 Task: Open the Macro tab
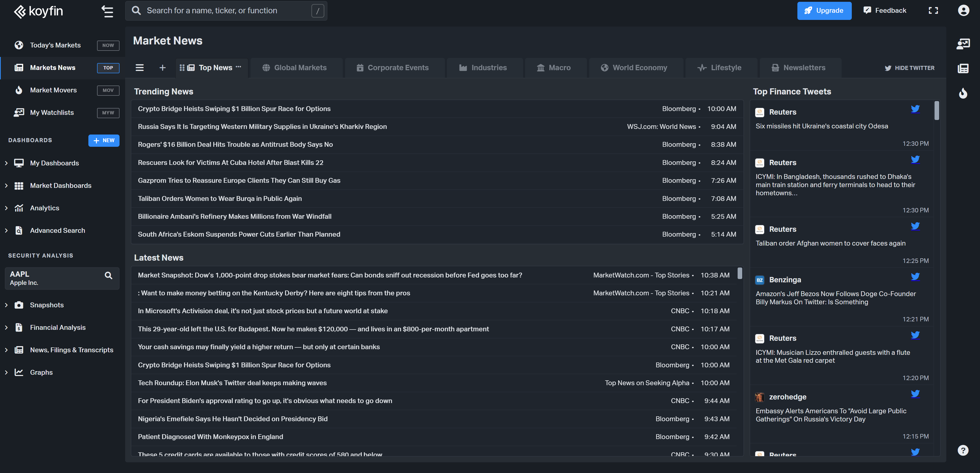tap(556, 68)
